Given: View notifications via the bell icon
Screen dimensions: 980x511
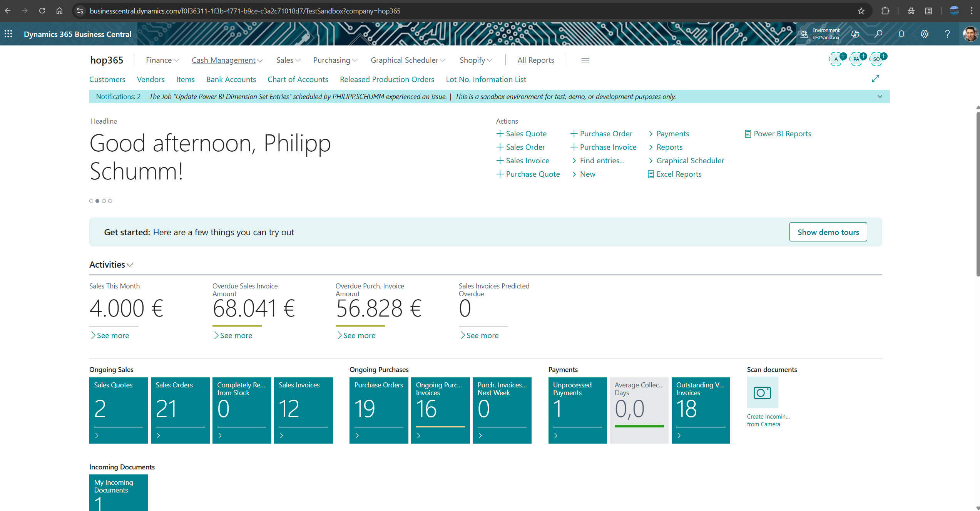Looking at the screenshot, I should (901, 34).
